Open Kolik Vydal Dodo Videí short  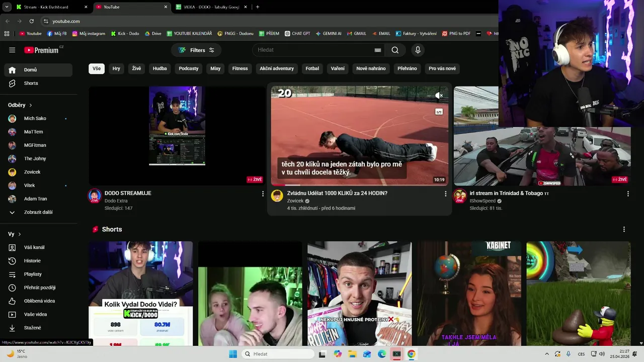pyautogui.click(x=141, y=294)
